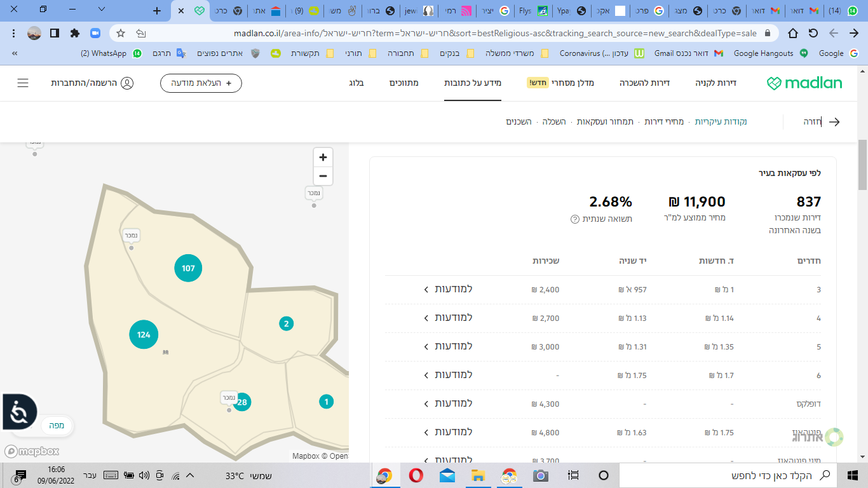Bookmark this page with the star icon

[121, 33]
